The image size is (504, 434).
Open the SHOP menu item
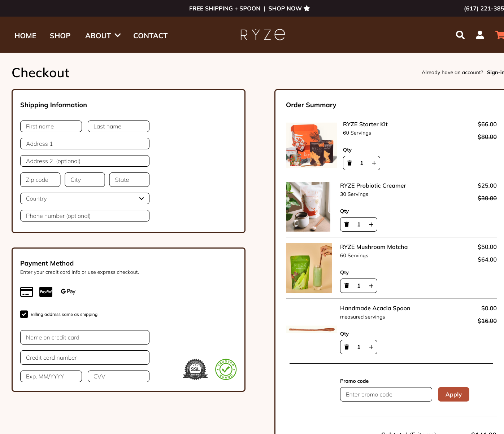point(60,36)
